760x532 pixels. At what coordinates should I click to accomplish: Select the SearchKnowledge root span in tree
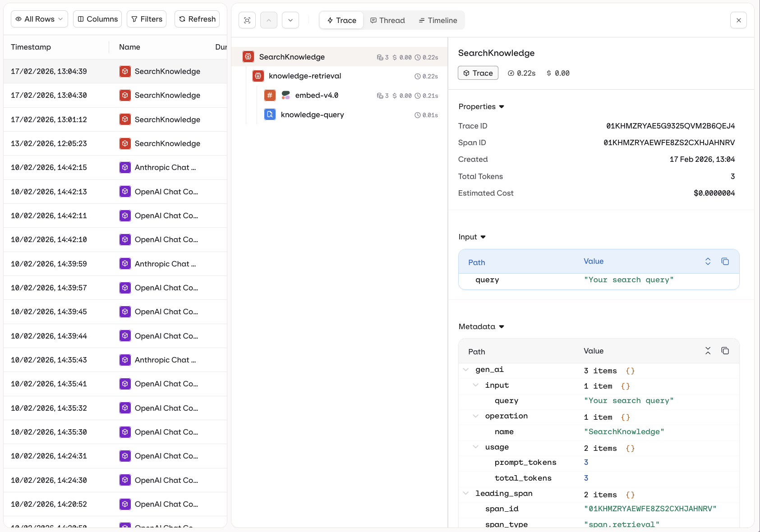(x=340, y=57)
